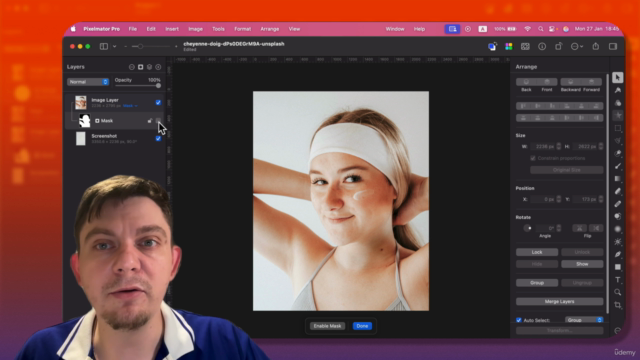Select the sparkle Lighten tool in tool strip
640x360 pixels.
618,242
